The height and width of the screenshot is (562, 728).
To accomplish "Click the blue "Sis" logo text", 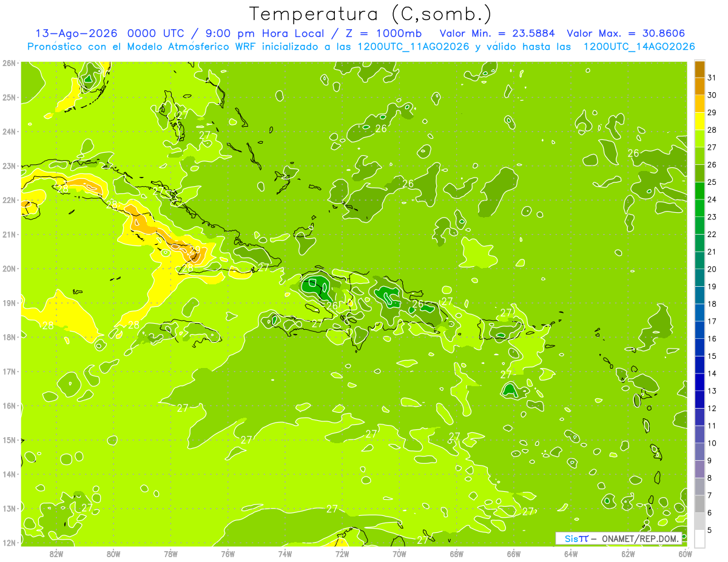I will (571, 538).
